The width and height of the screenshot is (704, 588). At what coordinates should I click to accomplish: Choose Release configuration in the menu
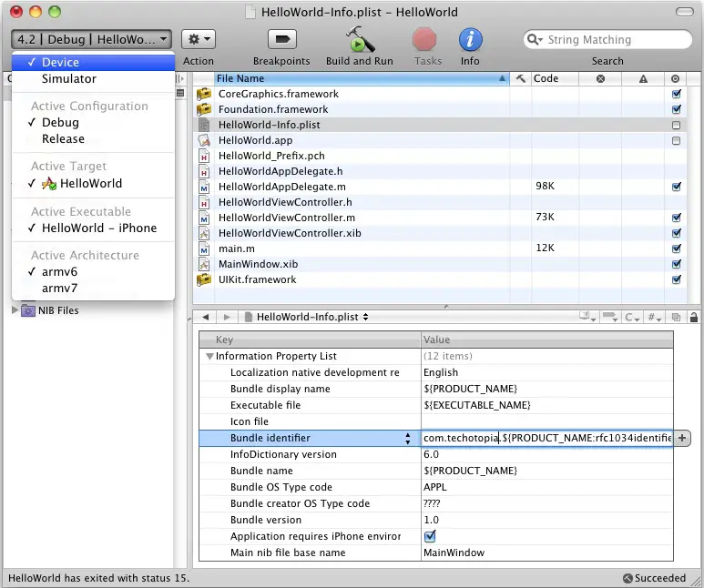[x=63, y=139]
